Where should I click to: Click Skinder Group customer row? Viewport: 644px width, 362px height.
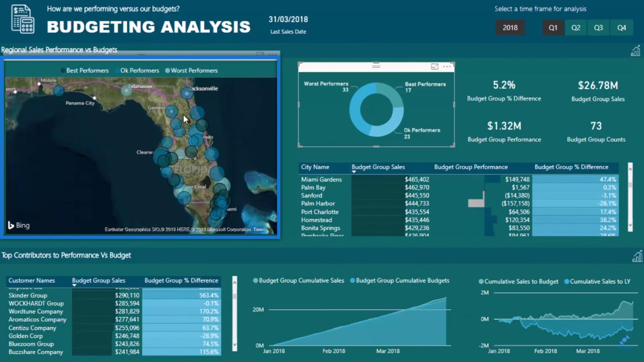point(114,295)
